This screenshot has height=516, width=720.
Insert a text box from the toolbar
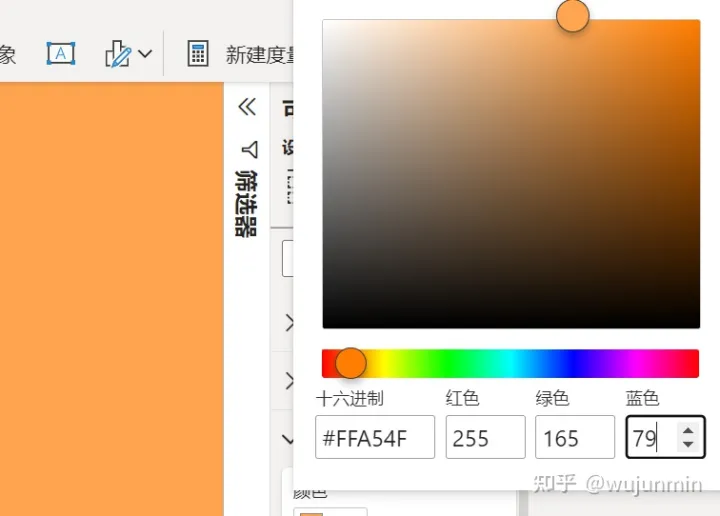[61, 54]
